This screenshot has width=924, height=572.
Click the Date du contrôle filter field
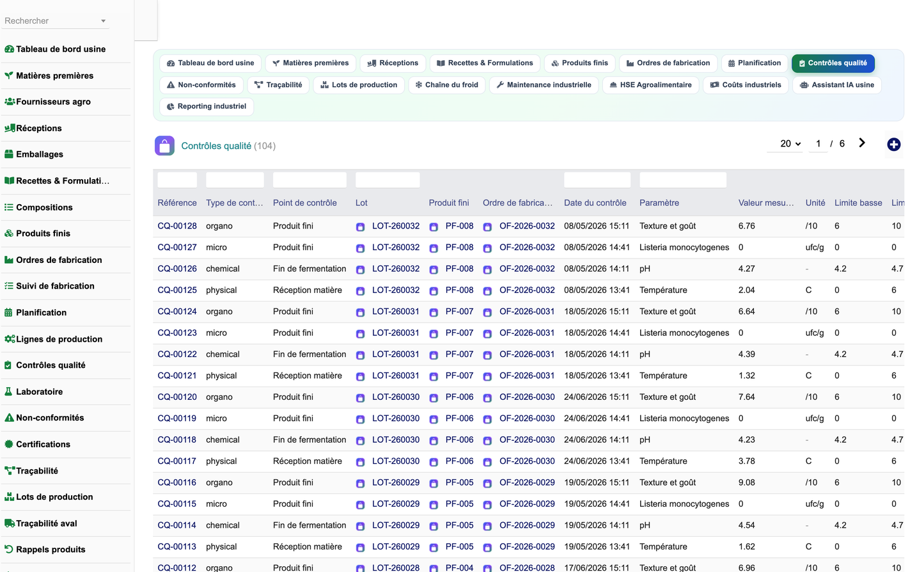click(x=597, y=180)
